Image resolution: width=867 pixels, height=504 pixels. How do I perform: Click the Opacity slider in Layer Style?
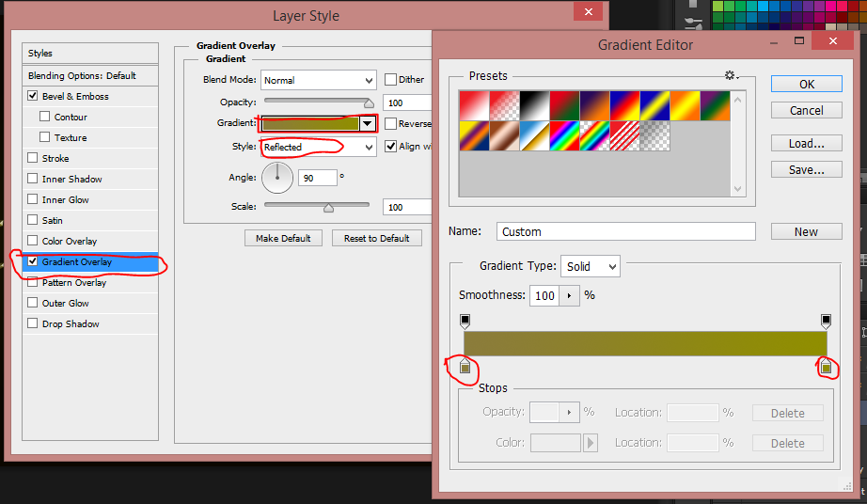point(319,102)
